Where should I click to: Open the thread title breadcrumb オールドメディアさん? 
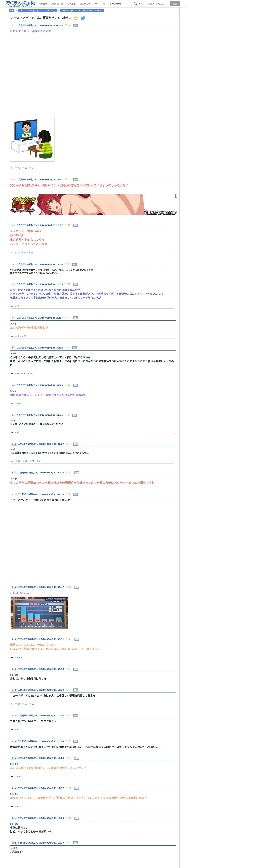(82, 10)
